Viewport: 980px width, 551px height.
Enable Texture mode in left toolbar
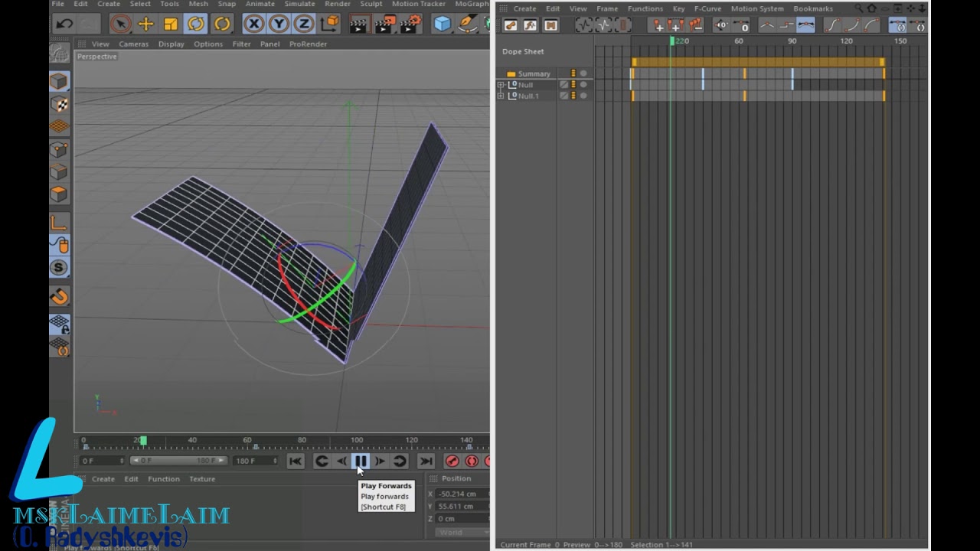click(60, 103)
